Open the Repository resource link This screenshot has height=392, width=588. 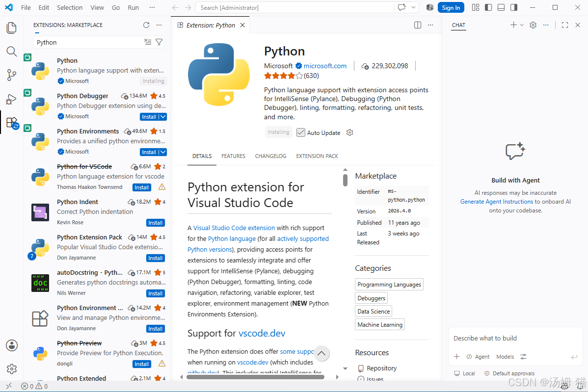(381, 368)
